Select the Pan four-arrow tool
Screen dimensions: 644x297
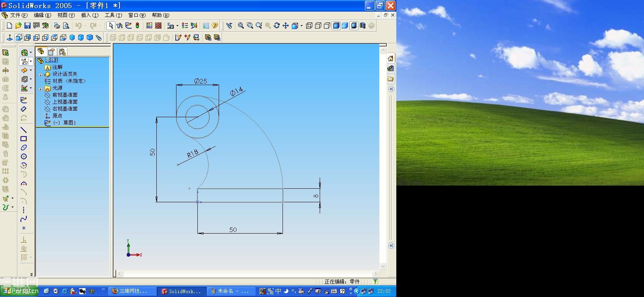click(x=285, y=26)
